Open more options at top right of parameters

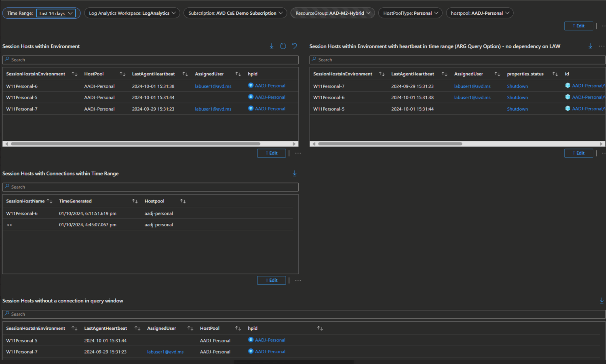pyautogui.click(x=603, y=26)
